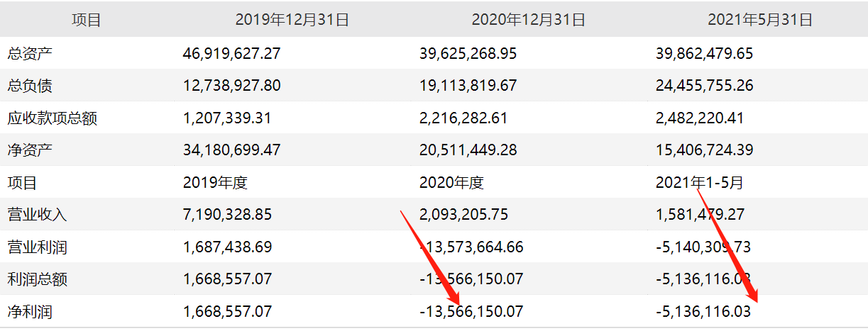Click the 2020年12月31日 column header
868x331 pixels.
click(528, 20)
